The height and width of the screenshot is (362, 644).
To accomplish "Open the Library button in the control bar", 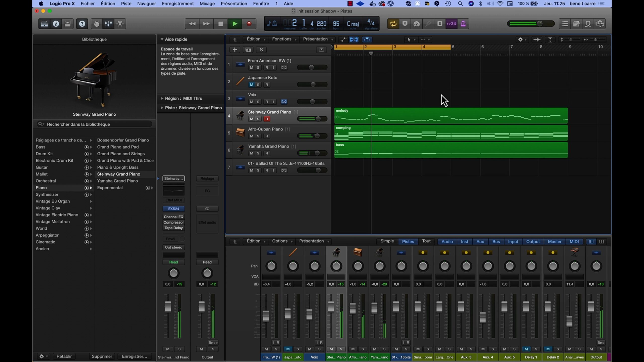I will [44, 24].
